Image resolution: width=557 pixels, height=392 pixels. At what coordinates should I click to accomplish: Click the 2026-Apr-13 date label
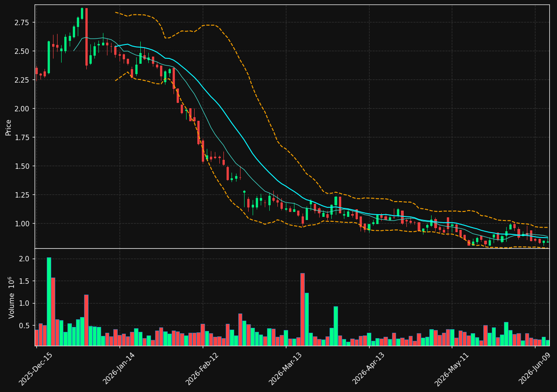369,368
